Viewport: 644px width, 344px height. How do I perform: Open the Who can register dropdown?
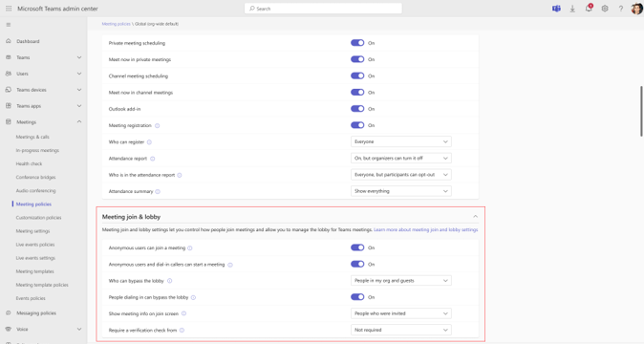401,141
